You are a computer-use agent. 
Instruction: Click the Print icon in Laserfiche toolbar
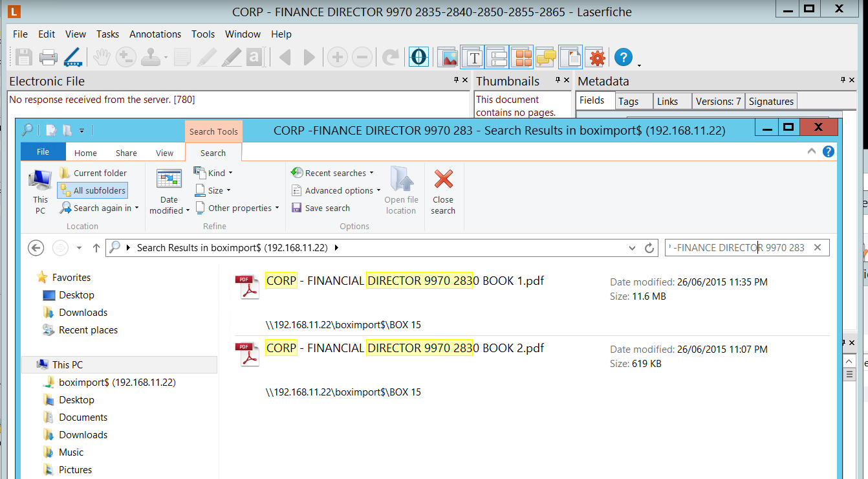click(49, 58)
